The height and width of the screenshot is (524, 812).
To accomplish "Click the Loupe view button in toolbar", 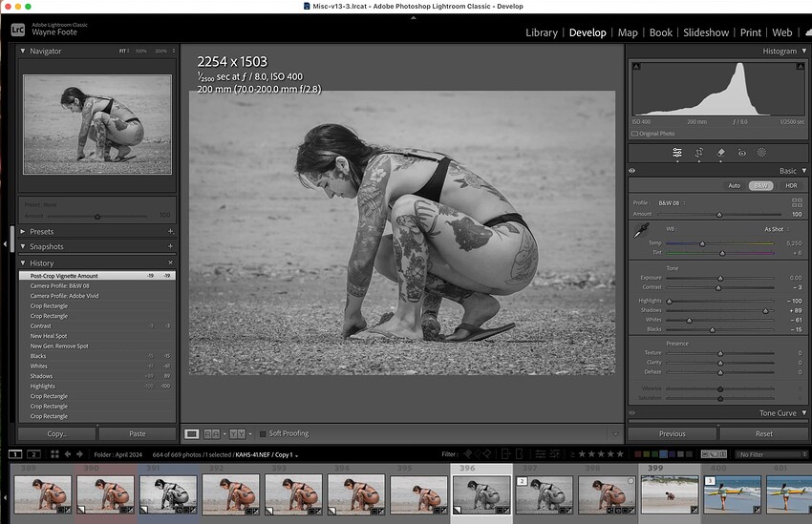I will click(x=192, y=433).
